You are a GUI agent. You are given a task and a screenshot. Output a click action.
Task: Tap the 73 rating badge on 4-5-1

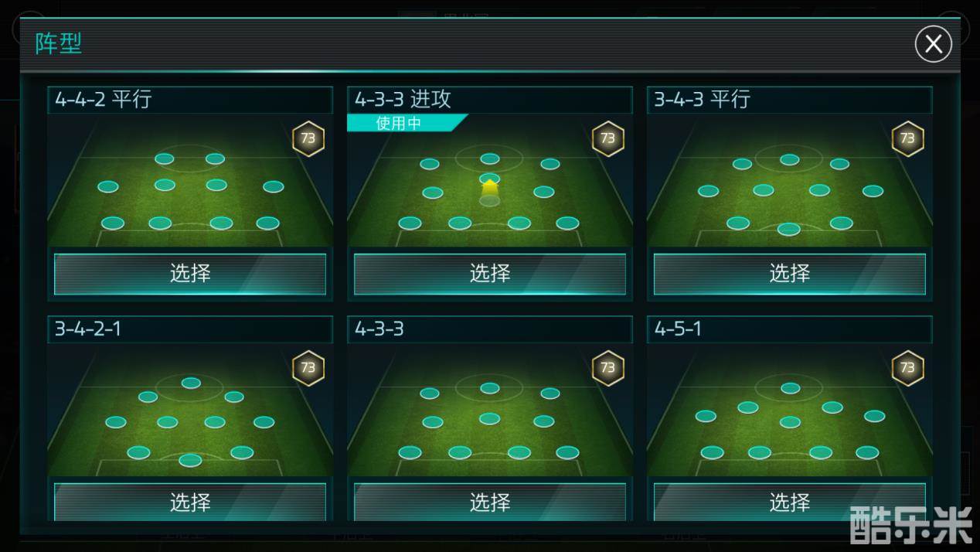point(907,368)
